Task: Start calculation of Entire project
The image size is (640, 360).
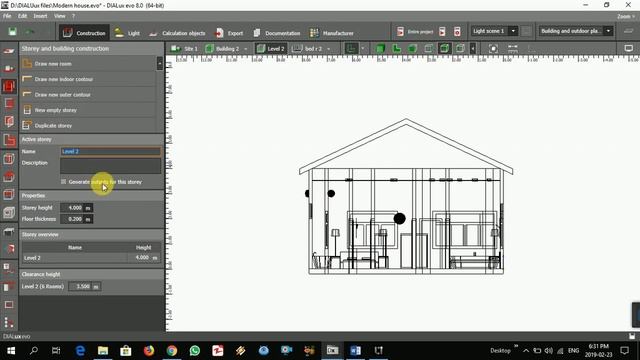Action: pyautogui.click(x=414, y=31)
